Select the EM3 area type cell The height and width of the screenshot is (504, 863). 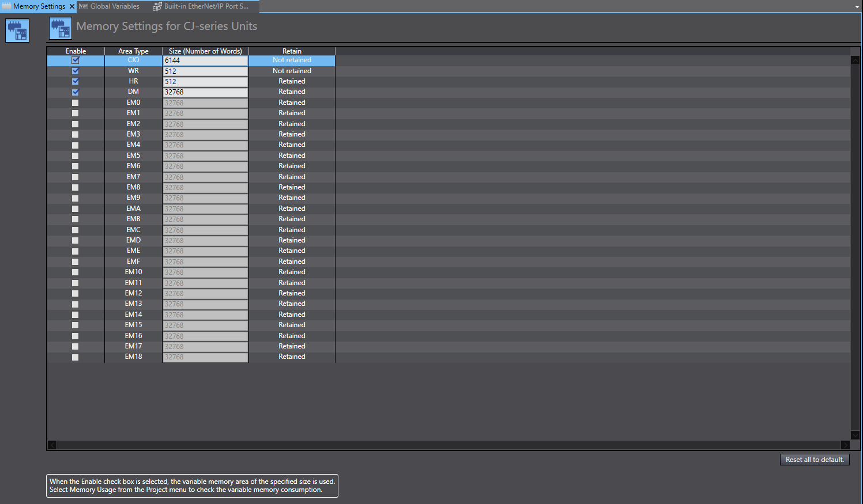point(133,134)
